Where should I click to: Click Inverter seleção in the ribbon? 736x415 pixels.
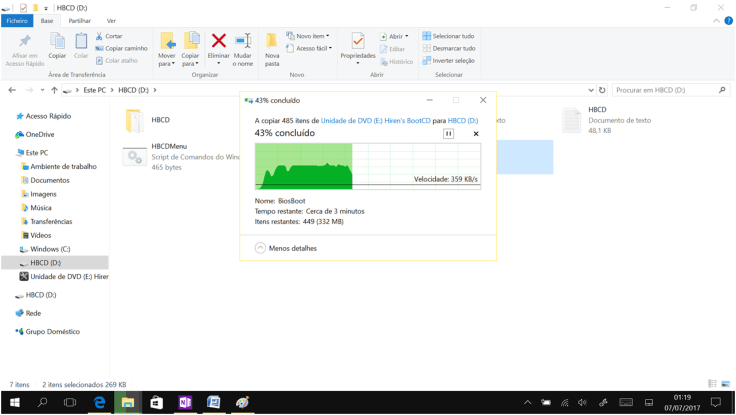tap(448, 60)
